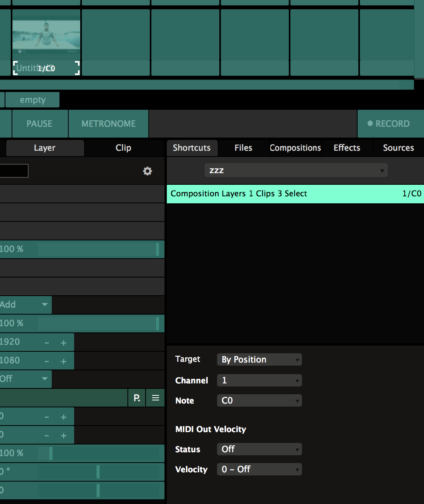The width and height of the screenshot is (424, 504).
Task: Switch to the Effects tab
Action: pyautogui.click(x=347, y=148)
